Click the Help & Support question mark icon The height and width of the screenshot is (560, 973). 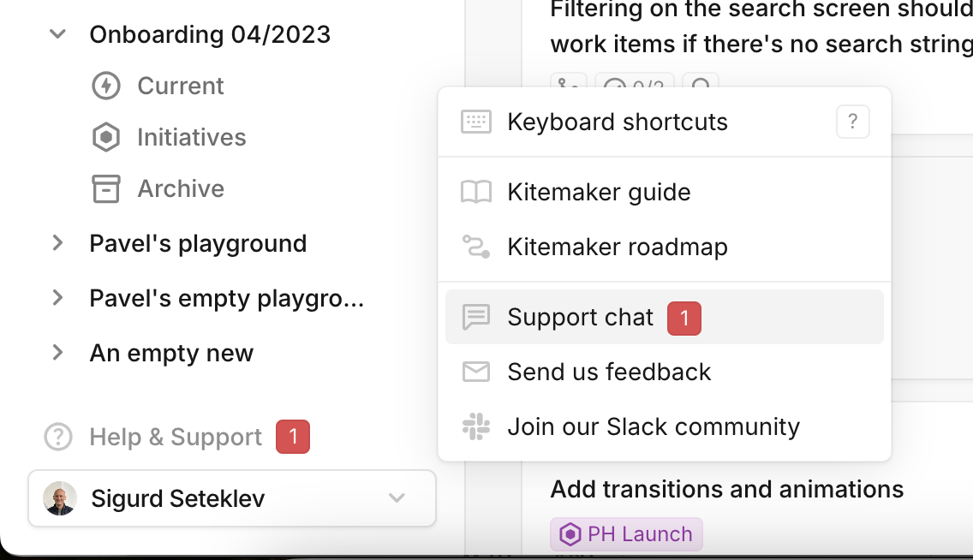(x=58, y=437)
